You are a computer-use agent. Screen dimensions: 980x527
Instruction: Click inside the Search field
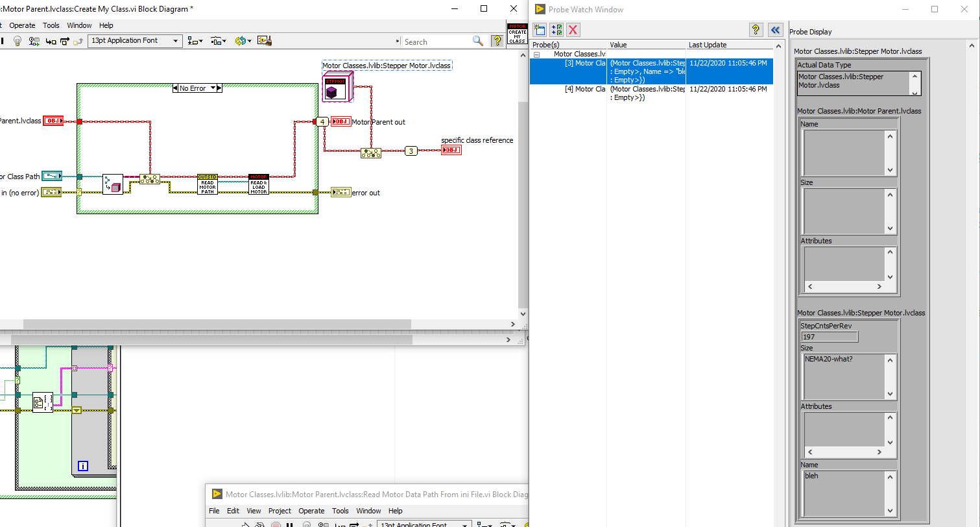tap(435, 40)
